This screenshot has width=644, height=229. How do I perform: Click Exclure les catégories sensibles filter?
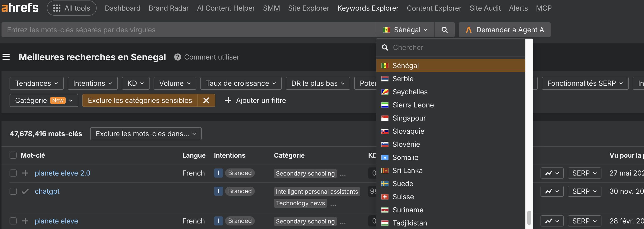[140, 100]
